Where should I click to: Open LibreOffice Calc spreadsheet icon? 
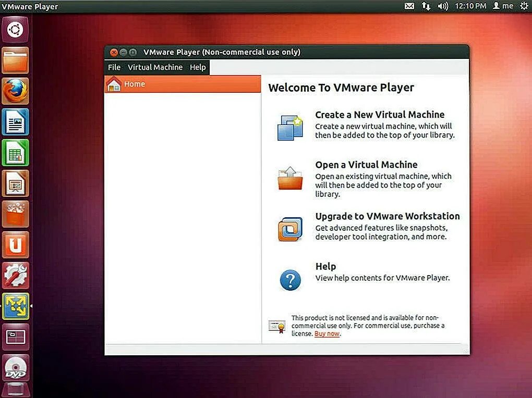(15, 153)
